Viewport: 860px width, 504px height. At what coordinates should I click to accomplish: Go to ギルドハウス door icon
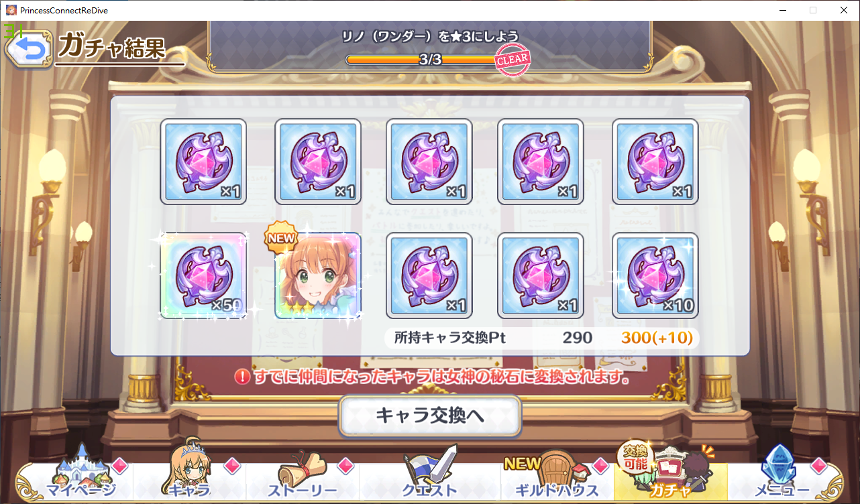point(557,473)
